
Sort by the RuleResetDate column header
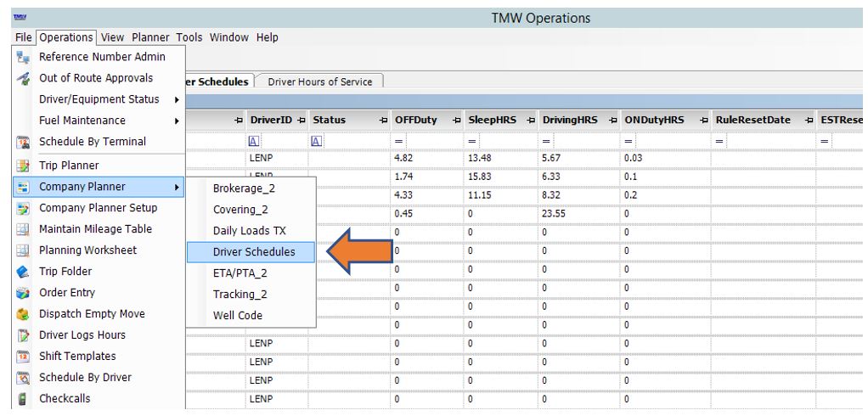[752, 120]
